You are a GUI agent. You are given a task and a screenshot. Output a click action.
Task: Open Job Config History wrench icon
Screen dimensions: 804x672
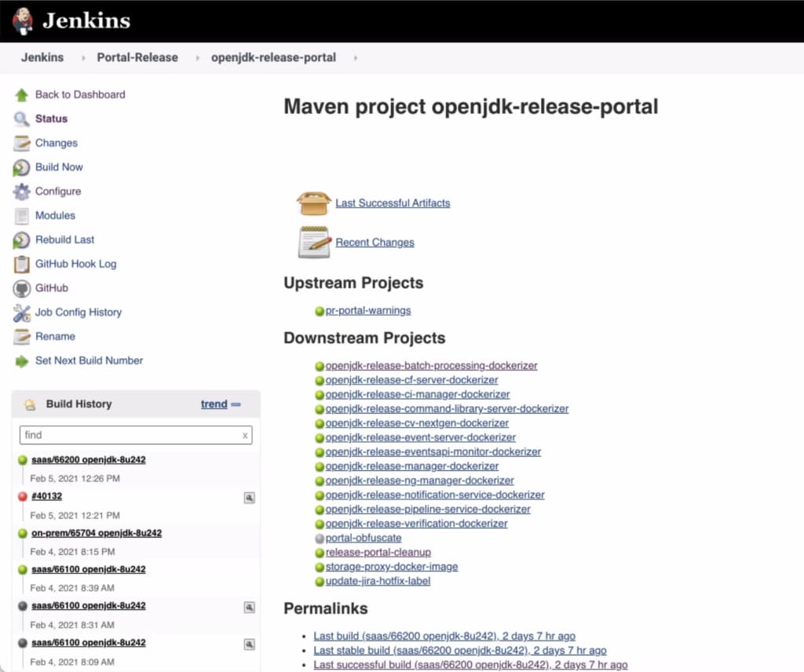pyautogui.click(x=23, y=312)
